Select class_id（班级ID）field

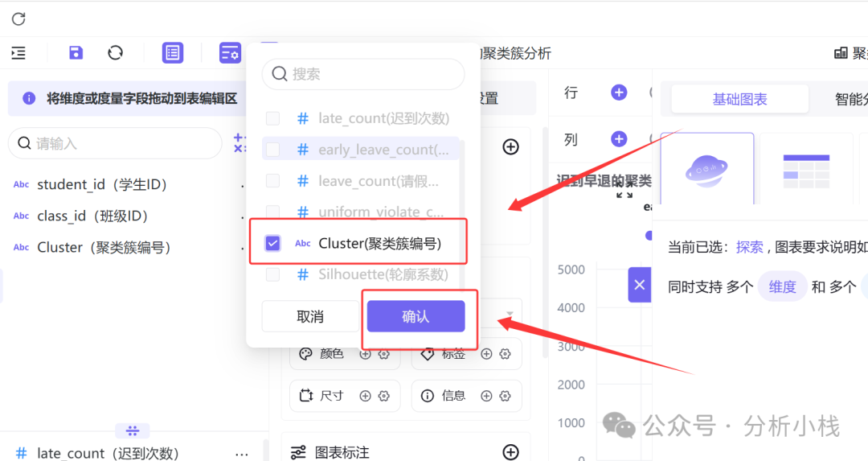coord(92,216)
